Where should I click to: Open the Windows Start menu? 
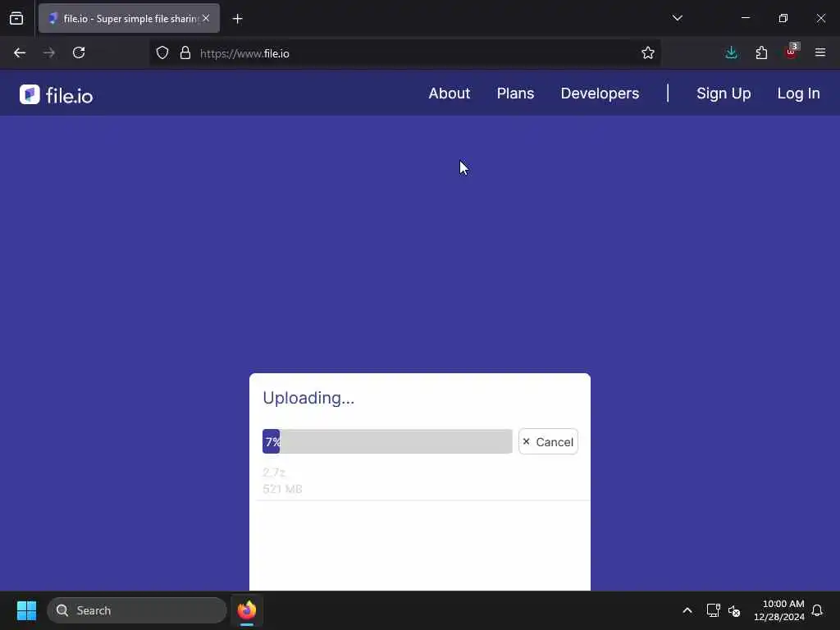[x=27, y=610]
